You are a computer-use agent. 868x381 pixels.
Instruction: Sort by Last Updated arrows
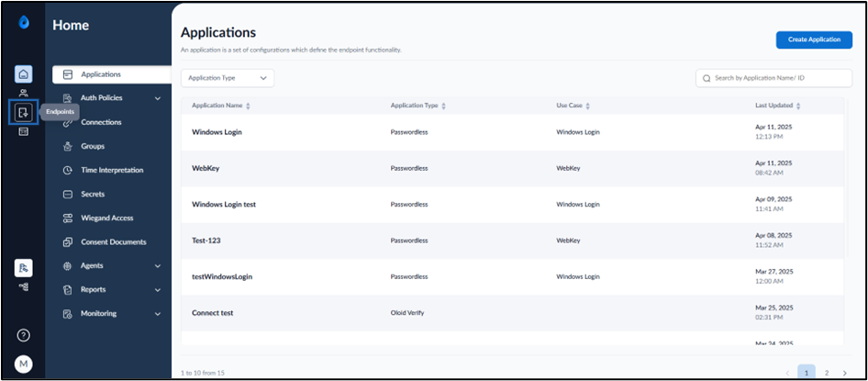click(x=798, y=106)
